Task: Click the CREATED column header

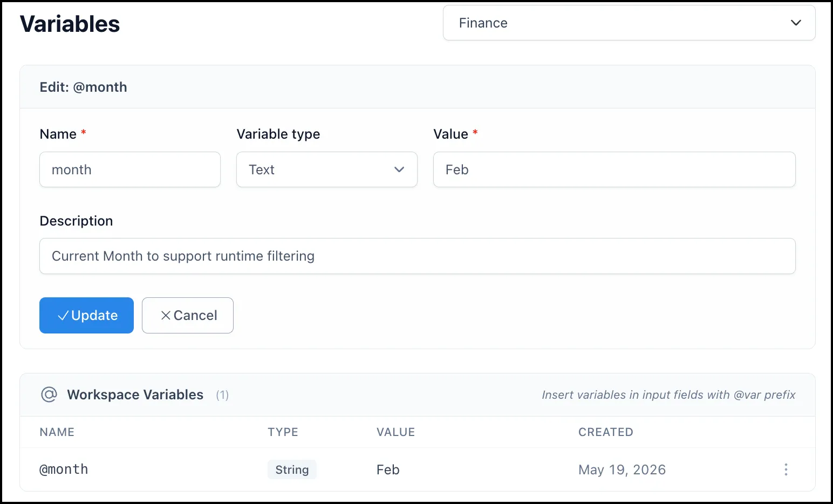Action: (606, 432)
